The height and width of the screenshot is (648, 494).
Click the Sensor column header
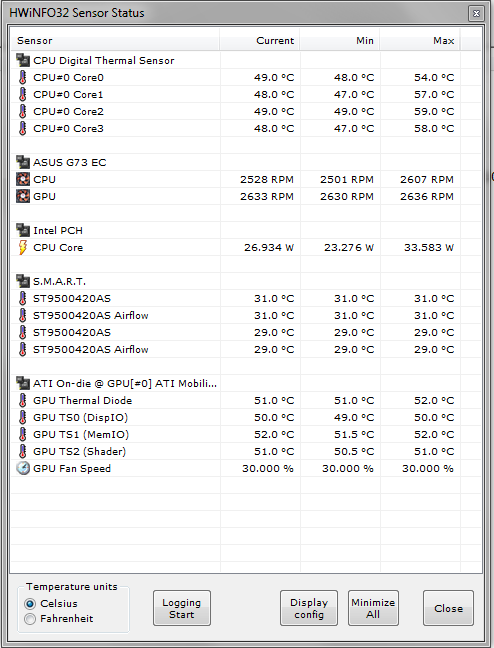115,40
